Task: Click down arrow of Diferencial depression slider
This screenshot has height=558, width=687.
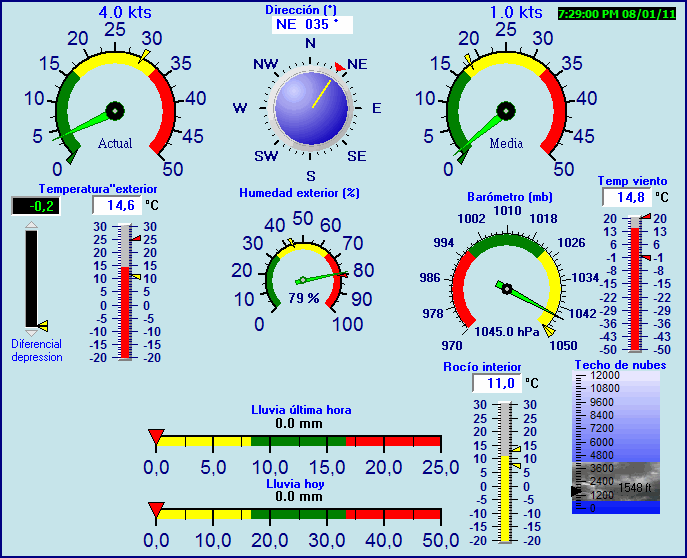Action: (31, 330)
